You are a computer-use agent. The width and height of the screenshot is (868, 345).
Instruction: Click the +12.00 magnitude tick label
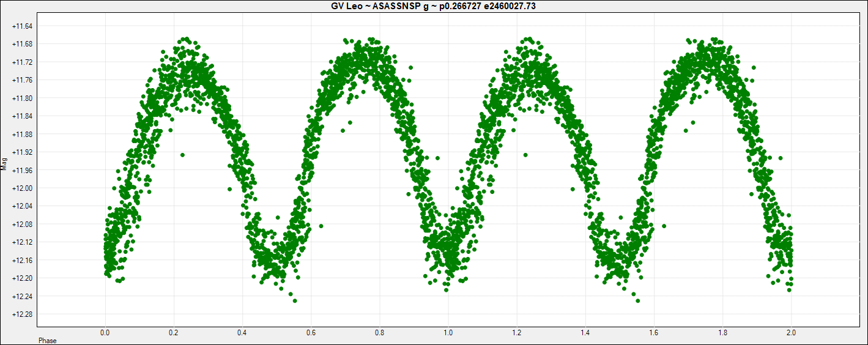click(x=23, y=188)
